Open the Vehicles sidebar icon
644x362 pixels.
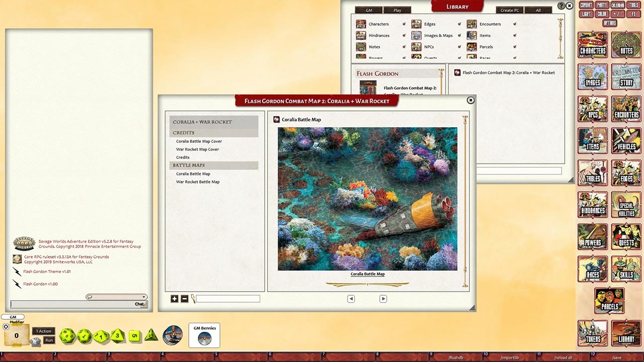click(x=626, y=141)
